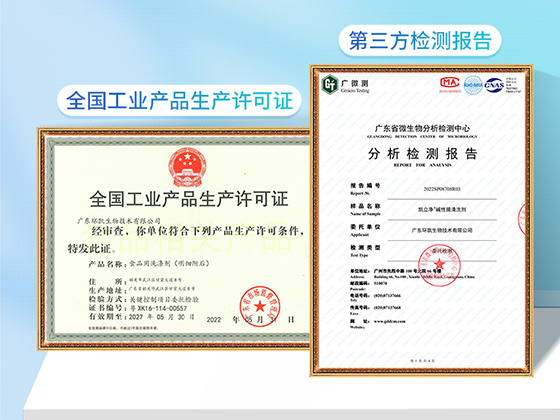The width and height of the screenshot is (560, 420).
Task: Click the report title 分析检测报告
Action: pyautogui.click(x=422, y=154)
